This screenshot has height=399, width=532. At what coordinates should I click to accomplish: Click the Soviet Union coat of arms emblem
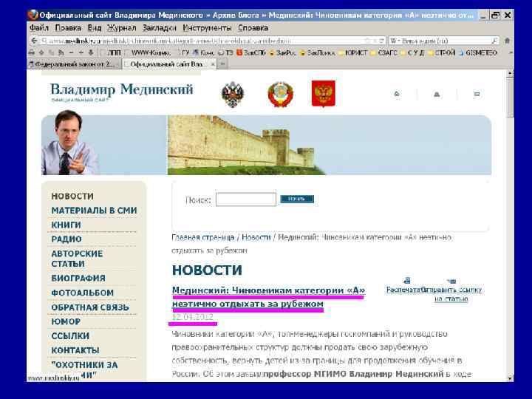click(x=280, y=95)
